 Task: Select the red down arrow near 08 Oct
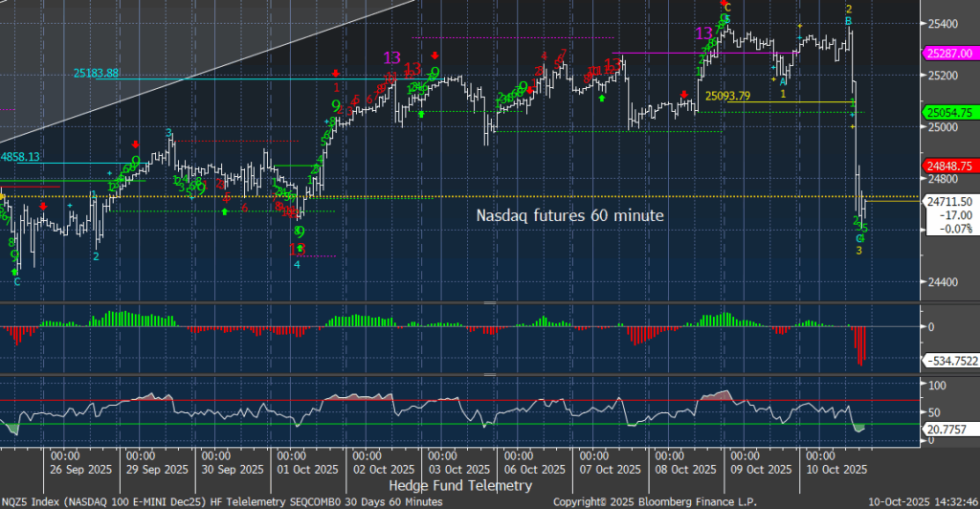(685, 94)
